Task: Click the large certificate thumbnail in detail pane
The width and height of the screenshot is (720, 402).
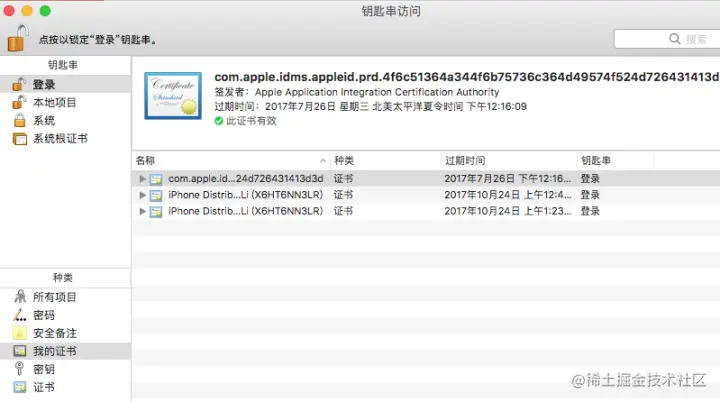Action: click(x=173, y=96)
